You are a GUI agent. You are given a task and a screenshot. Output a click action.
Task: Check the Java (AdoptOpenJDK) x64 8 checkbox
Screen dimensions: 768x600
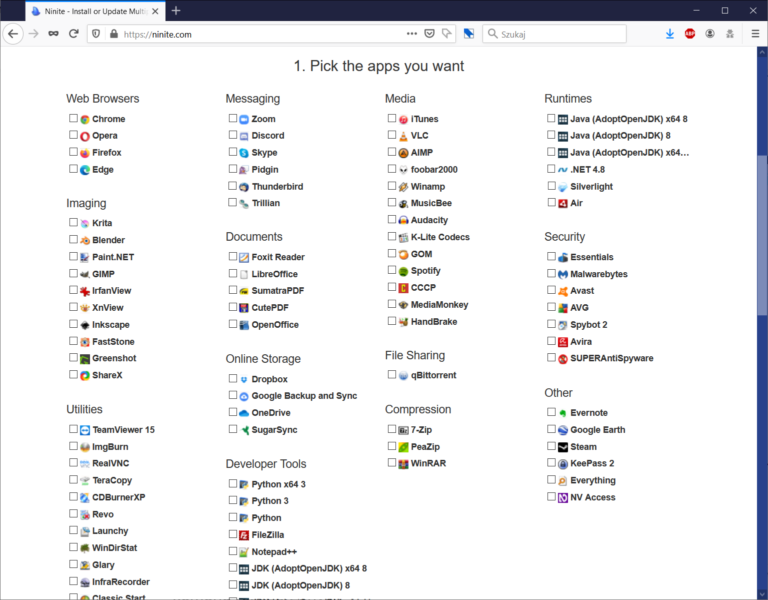(551, 118)
